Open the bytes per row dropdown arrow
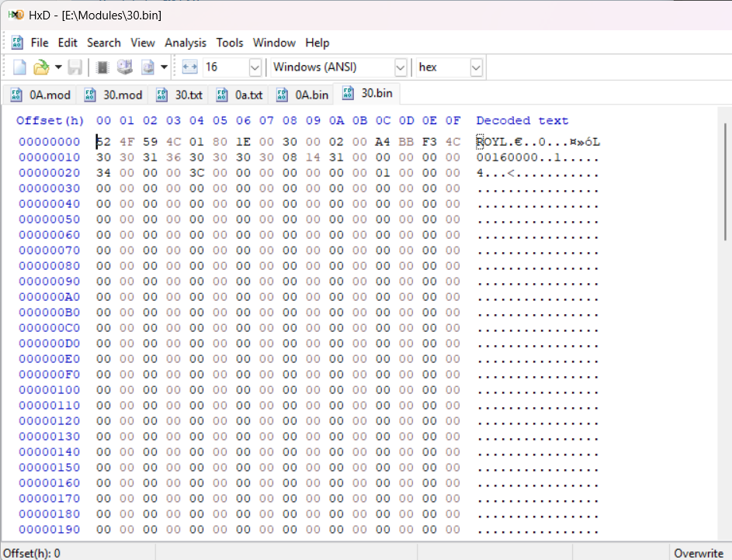This screenshot has height=560, width=732. pyautogui.click(x=255, y=67)
